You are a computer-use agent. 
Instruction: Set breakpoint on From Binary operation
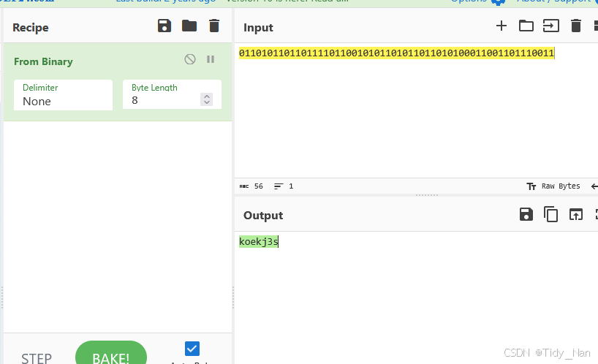click(211, 59)
